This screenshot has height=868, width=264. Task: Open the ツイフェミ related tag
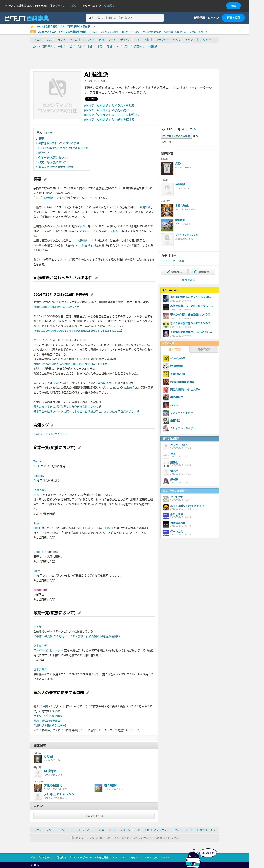(61, 434)
